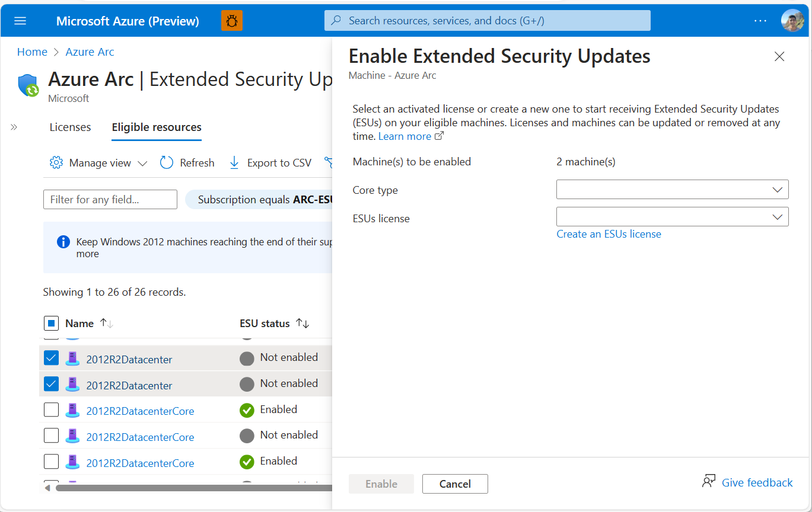The image size is (812, 512).
Task: Open the user account avatar
Action: point(792,21)
